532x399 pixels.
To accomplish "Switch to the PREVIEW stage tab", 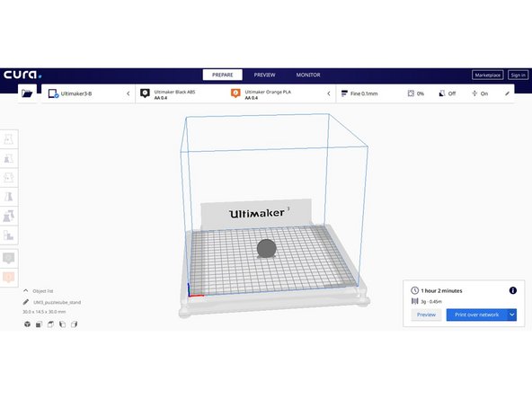I will coord(264,75).
